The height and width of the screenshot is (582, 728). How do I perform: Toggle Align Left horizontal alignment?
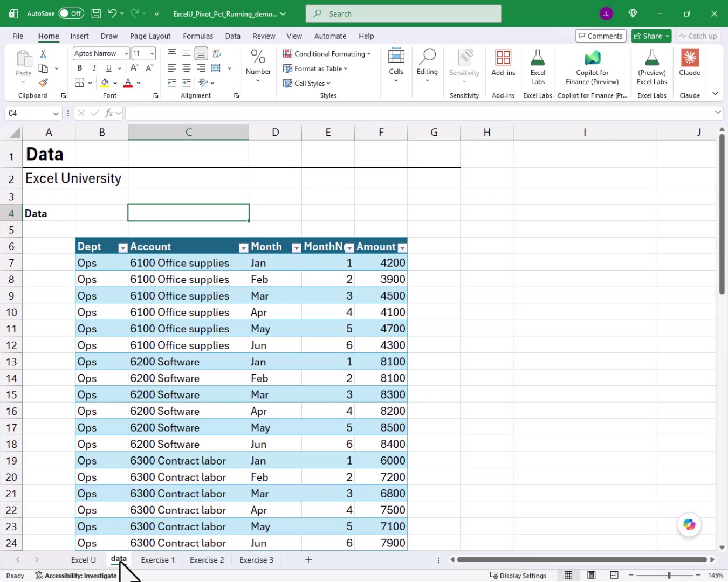pyautogui.click(x=171, y=68)
